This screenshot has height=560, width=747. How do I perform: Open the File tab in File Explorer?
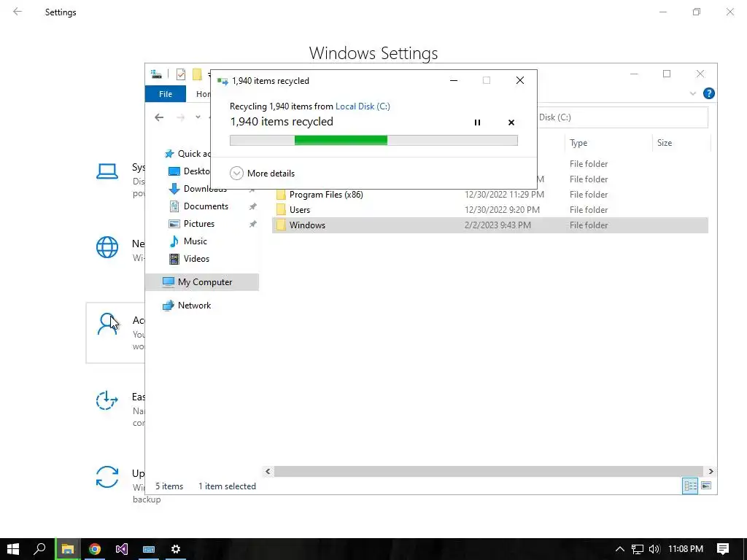[x=166, y=94]
